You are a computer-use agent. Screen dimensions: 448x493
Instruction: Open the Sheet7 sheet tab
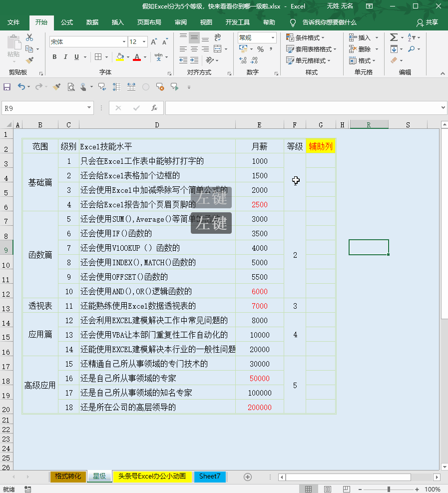tap(210, 477)
